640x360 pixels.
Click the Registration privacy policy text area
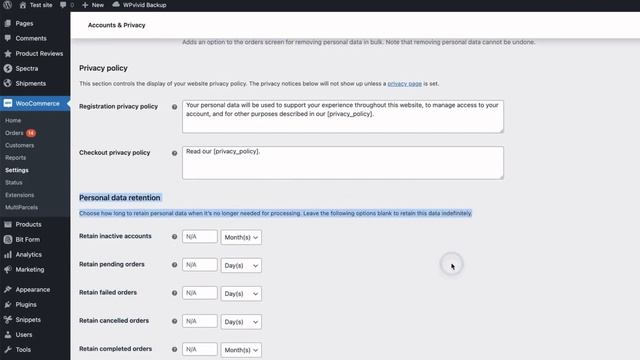click(343, 116)
